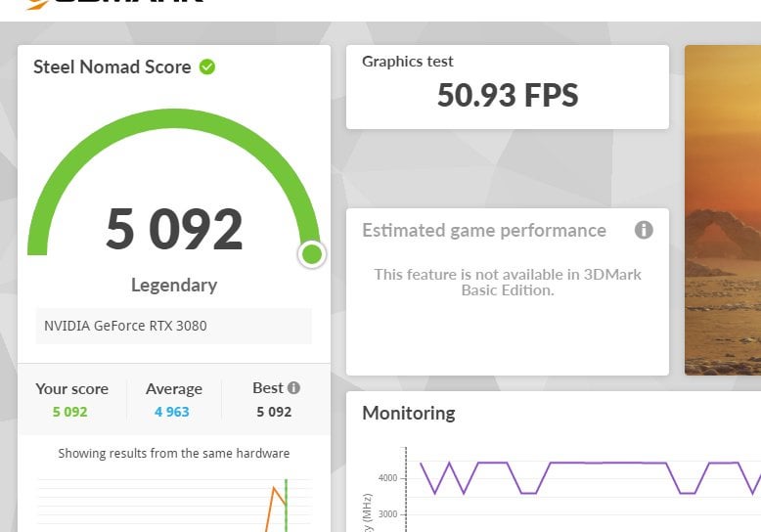Click the Legendary rating label
Screen dimensions: 761x532
(x=174, y=285)
